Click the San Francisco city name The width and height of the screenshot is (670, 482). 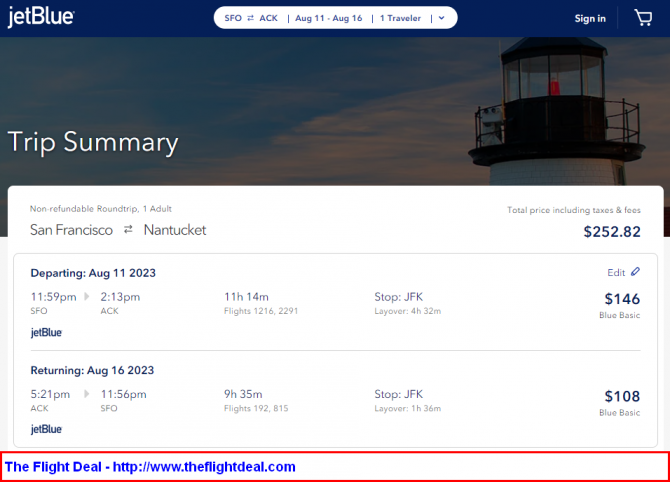[x=71, y=230]
